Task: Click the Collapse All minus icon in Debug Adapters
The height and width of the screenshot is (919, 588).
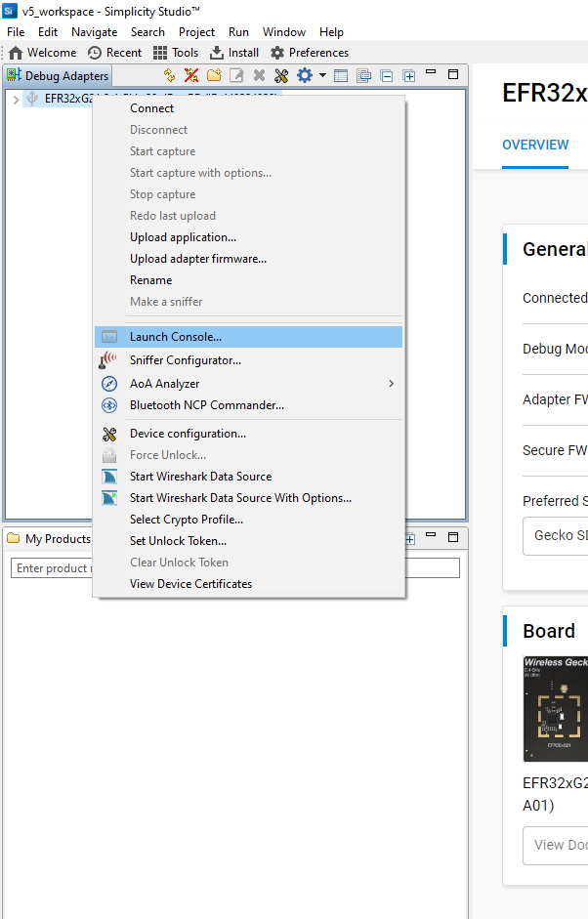Action: click(x=387, y=75)
